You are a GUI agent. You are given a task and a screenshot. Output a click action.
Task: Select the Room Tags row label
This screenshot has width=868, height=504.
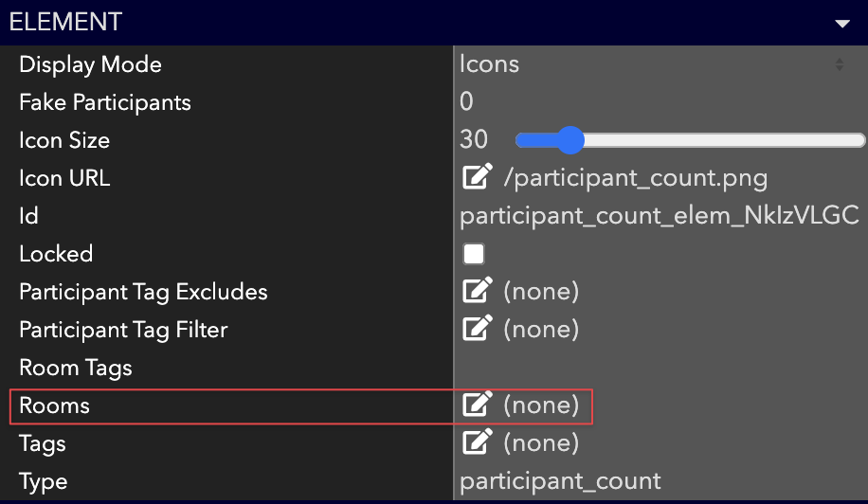click(x=76, y=368)
